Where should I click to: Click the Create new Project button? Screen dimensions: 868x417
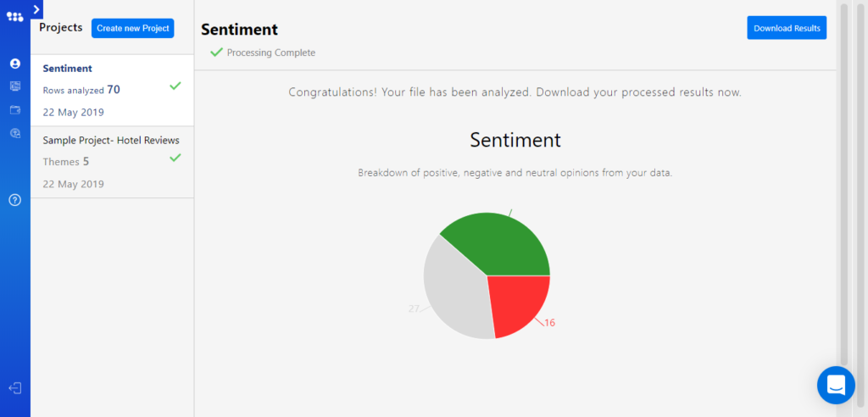coord(133,28)
